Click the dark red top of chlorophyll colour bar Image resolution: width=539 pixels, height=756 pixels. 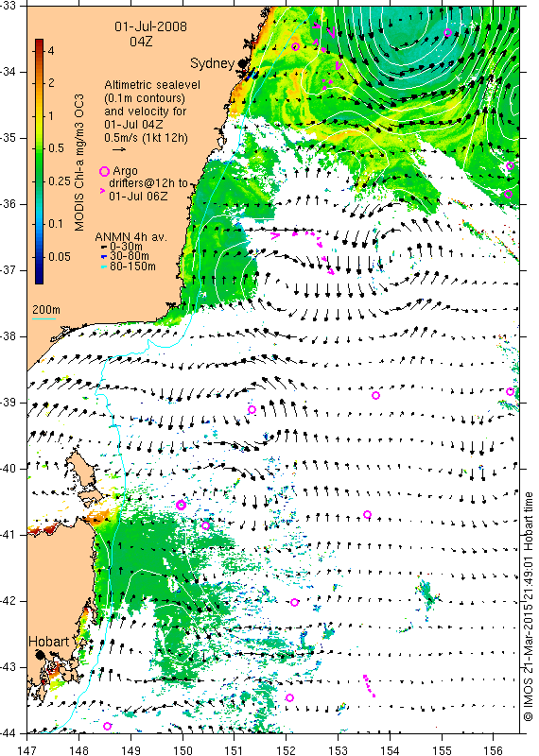coord(39,43)
